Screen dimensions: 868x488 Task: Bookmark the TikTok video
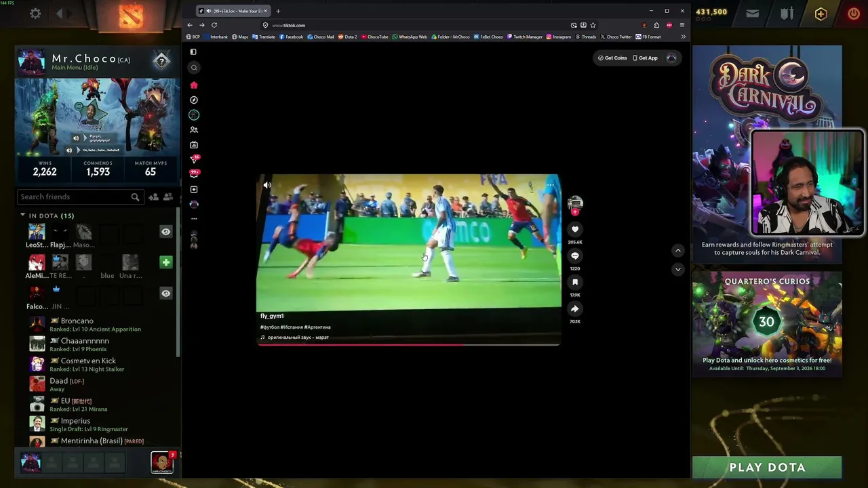(x=575, y=282)
